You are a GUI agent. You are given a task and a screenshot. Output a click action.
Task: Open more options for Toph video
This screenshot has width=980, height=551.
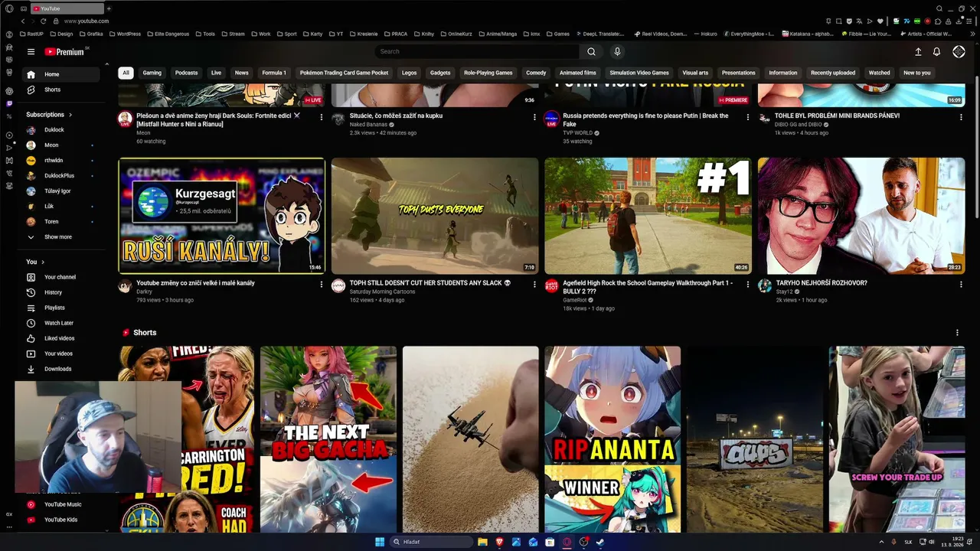(534, 284)
